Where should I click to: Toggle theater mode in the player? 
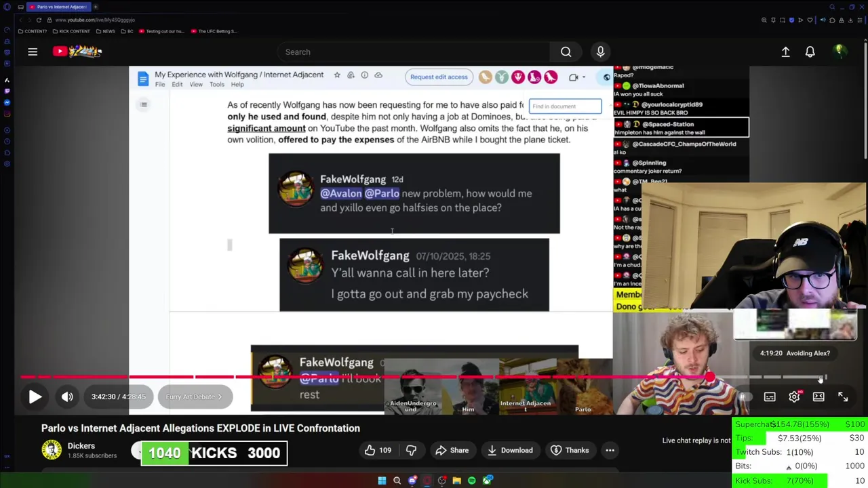[818, 397]
